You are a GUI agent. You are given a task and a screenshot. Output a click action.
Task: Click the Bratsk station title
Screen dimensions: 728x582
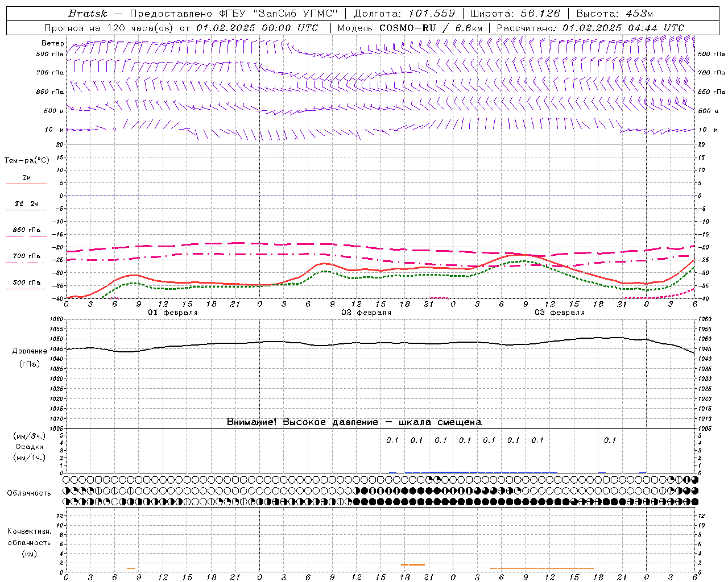click(88, 14)
